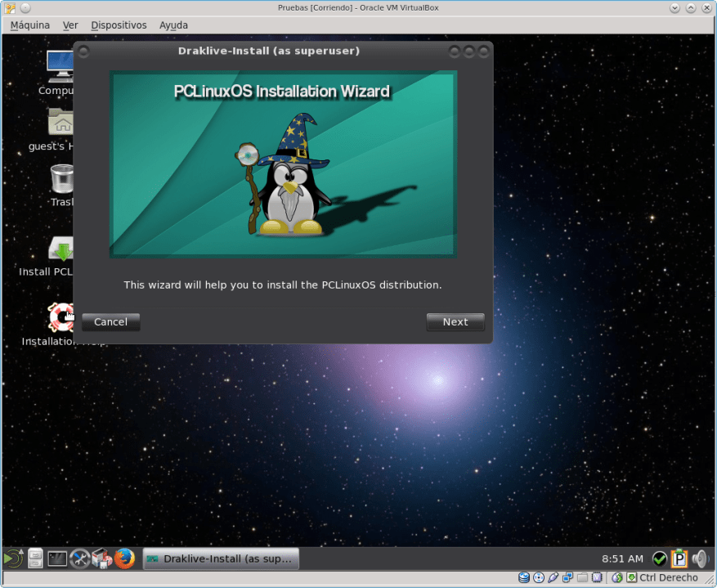The width and height of the screenshot is (717, 588).
Task: Adjust the volume speaker in the tray
Action: click(699, 559)
